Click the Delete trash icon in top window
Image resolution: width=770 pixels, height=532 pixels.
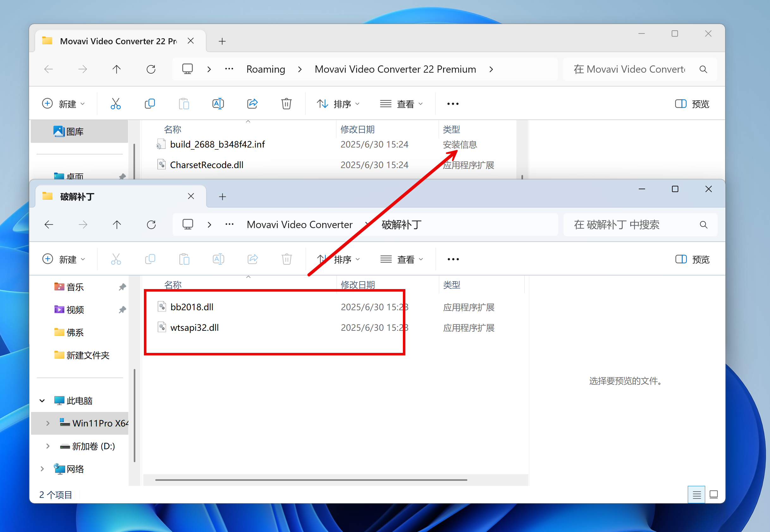tap(286, 104)
